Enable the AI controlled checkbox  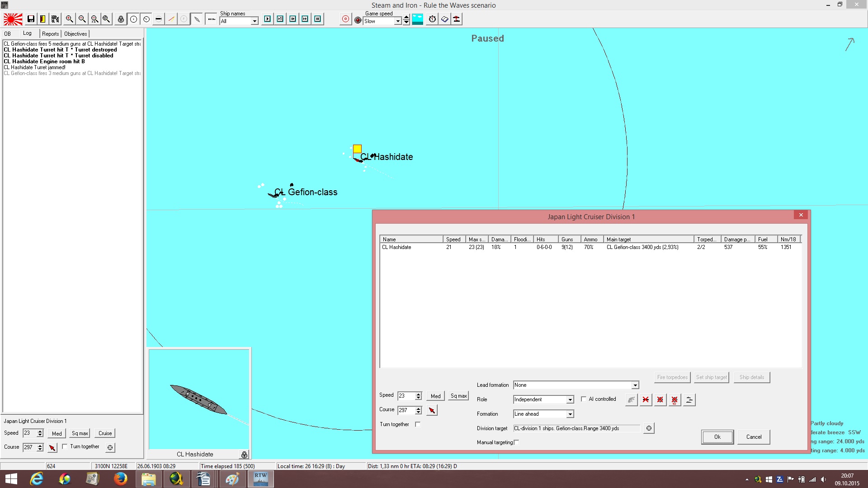[584, 399]
